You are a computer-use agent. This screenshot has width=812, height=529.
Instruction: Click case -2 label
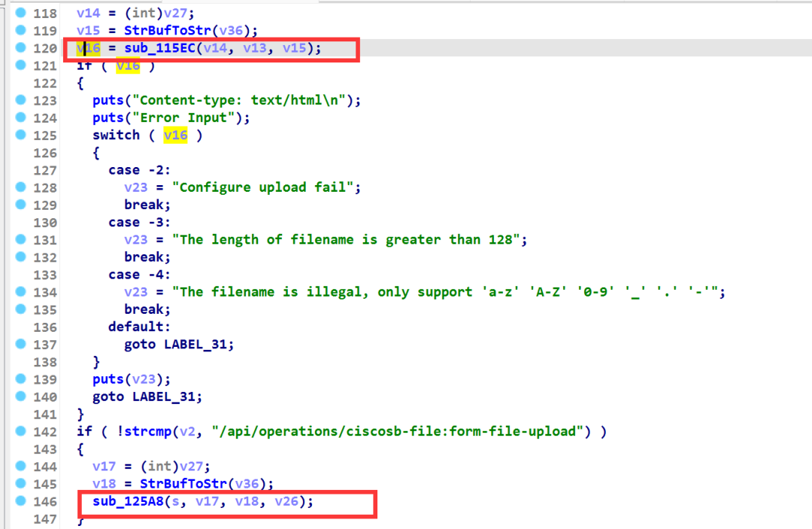tap(139, 170)
